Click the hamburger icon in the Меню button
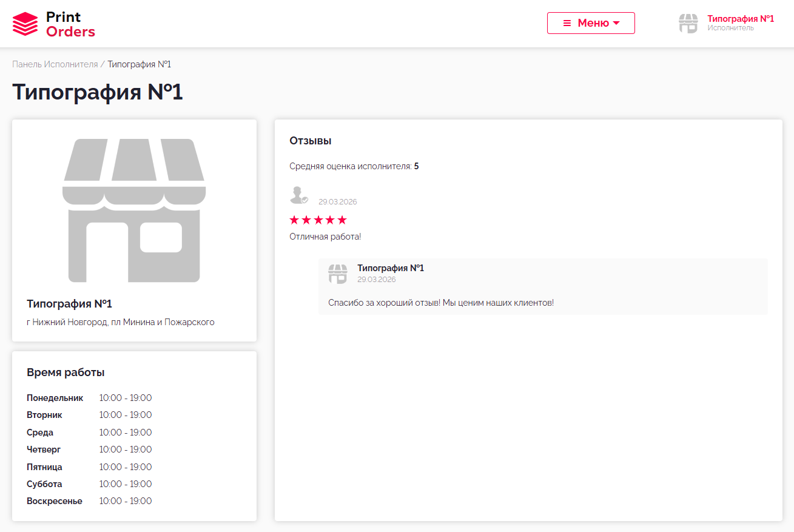The width and height of the screenshot is (794, 532). tap(567, 23)
